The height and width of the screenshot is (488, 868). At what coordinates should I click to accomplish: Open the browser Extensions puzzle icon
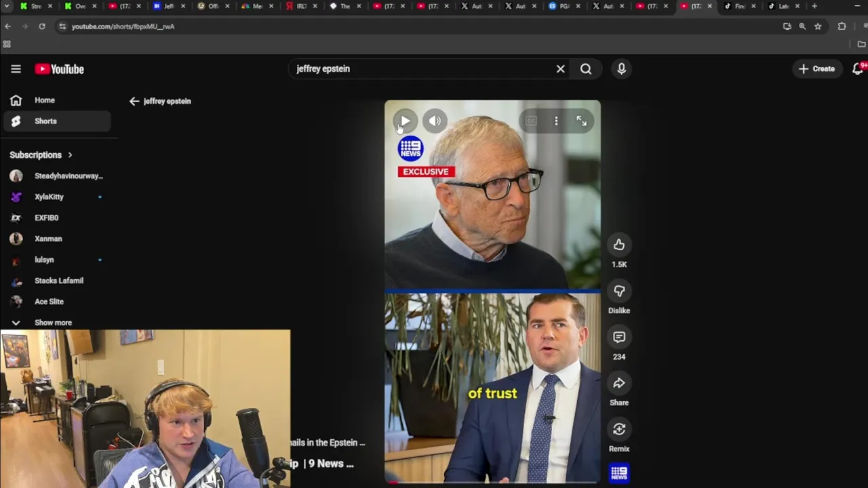[x=842, y=26]
